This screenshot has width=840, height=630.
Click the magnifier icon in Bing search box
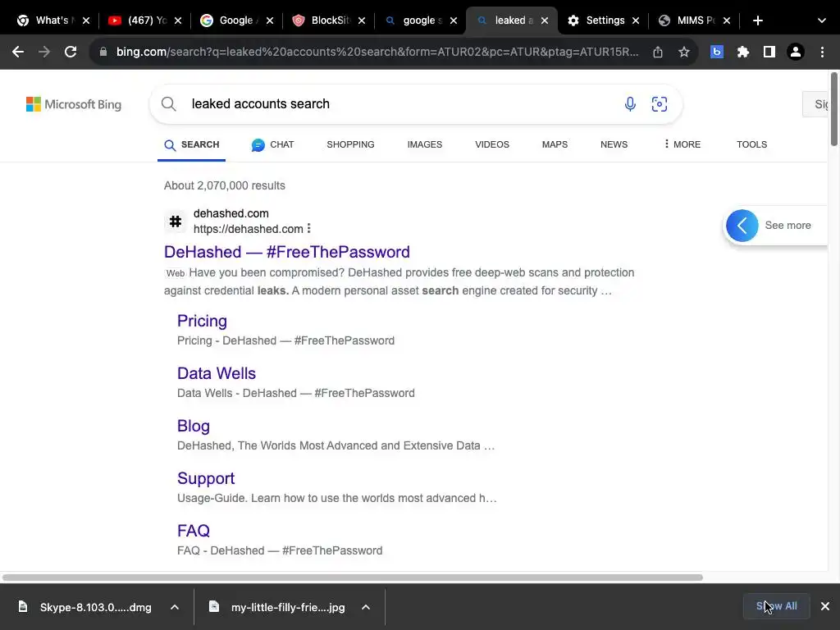[169, 104]
